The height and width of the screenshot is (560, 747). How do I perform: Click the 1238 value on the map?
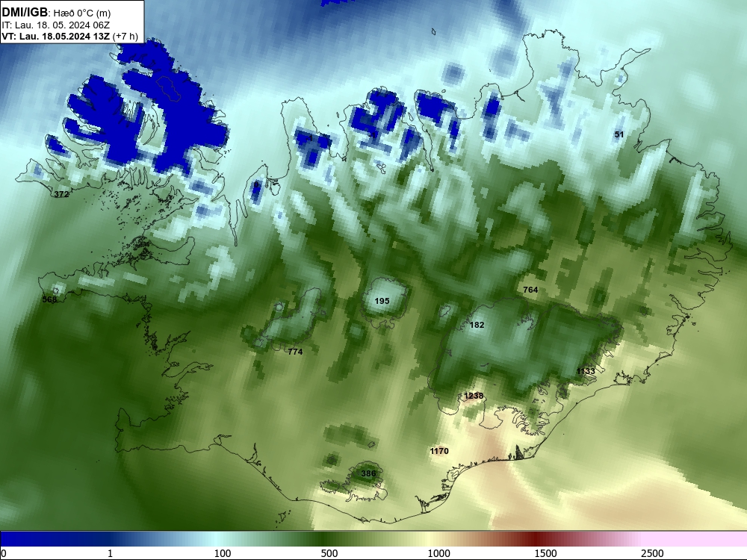(474, 396)
